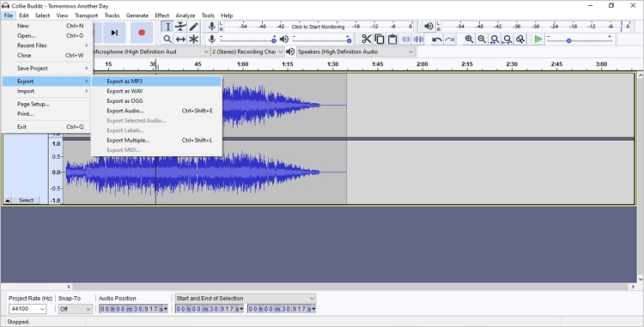The image size is (644, 327).
Task: Open the Generate menu
Action: pos(137,15)
